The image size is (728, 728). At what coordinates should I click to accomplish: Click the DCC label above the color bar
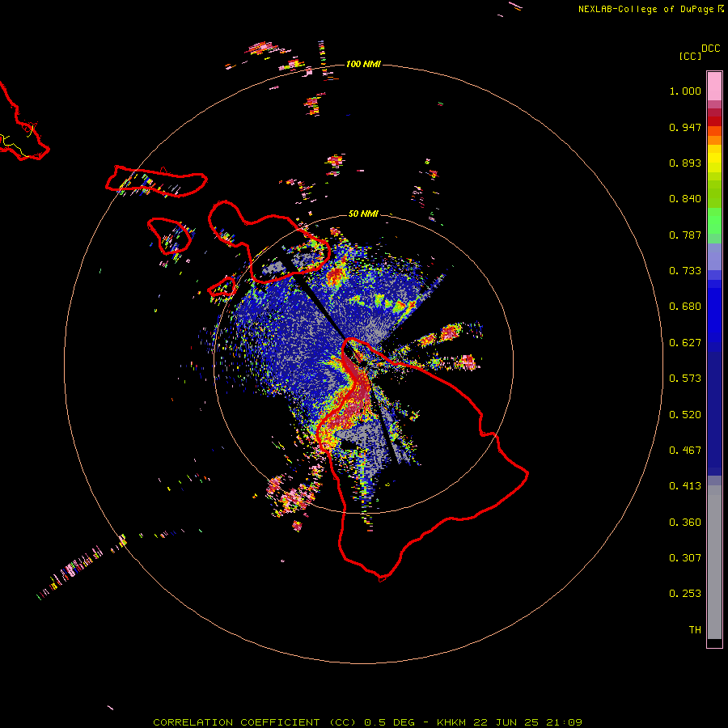(x=711, y=49)
